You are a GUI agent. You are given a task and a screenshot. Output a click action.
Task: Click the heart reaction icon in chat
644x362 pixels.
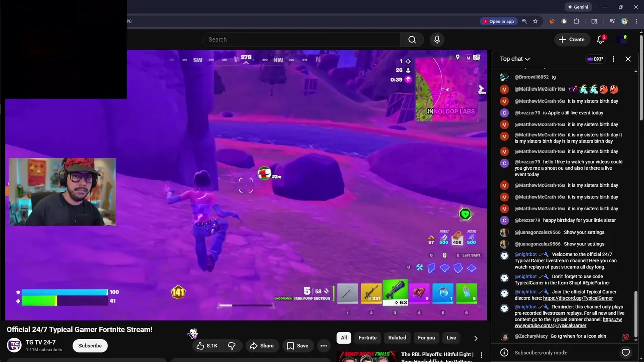[x=626, y=353]
